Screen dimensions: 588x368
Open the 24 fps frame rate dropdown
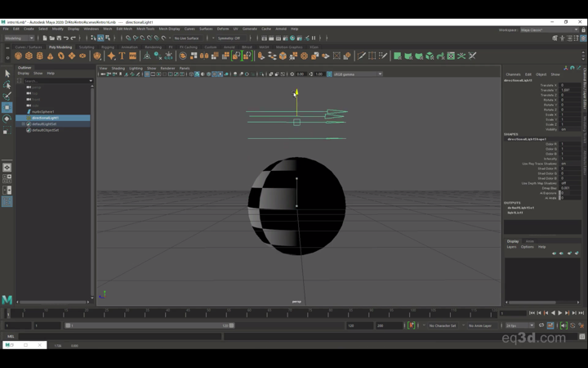click(x=519, y=325)
